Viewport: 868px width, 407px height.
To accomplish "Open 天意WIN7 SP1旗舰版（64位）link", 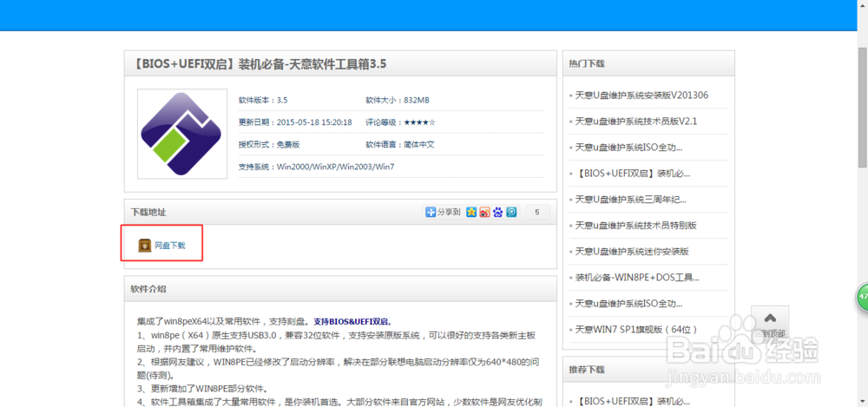I will click(636, 330).
